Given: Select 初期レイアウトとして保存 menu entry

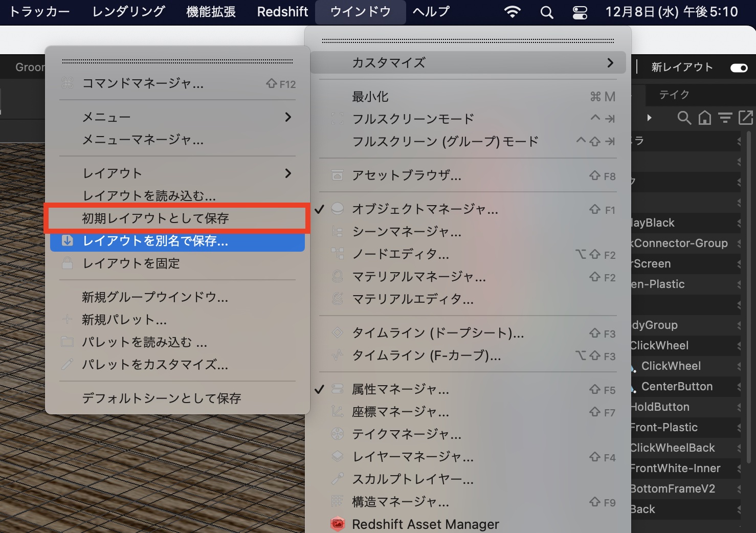Looking at the screenshot, I should (x=155, y=218).
